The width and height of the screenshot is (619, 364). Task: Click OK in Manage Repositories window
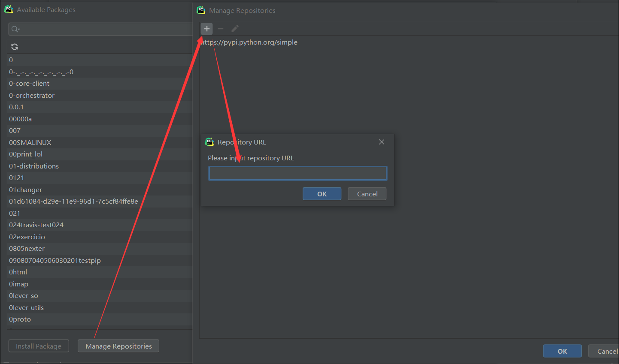click(x=562, y=351)
